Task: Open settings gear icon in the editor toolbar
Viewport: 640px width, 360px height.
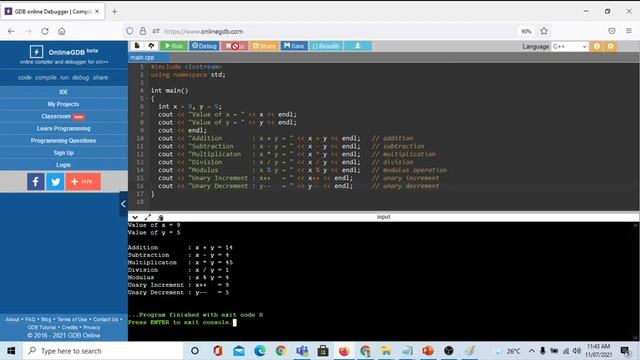Action: click(x=611, y=46)
